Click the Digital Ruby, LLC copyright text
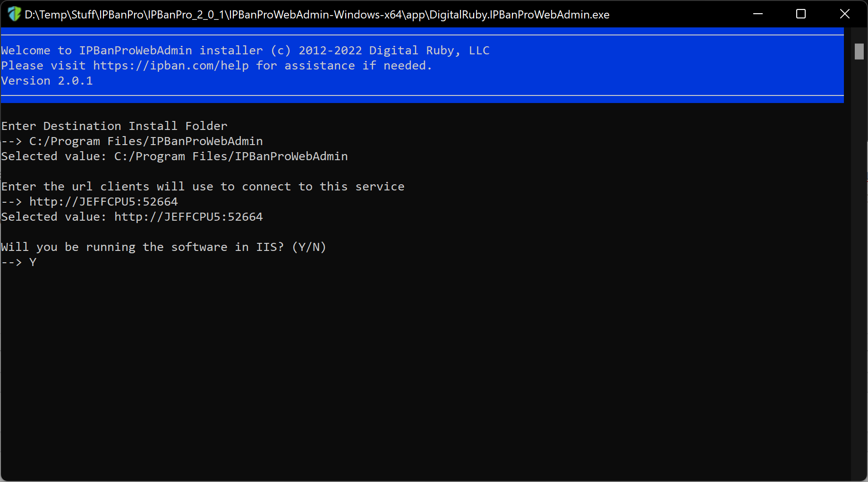This screenshot has height=482, width=868. point(429,51)
